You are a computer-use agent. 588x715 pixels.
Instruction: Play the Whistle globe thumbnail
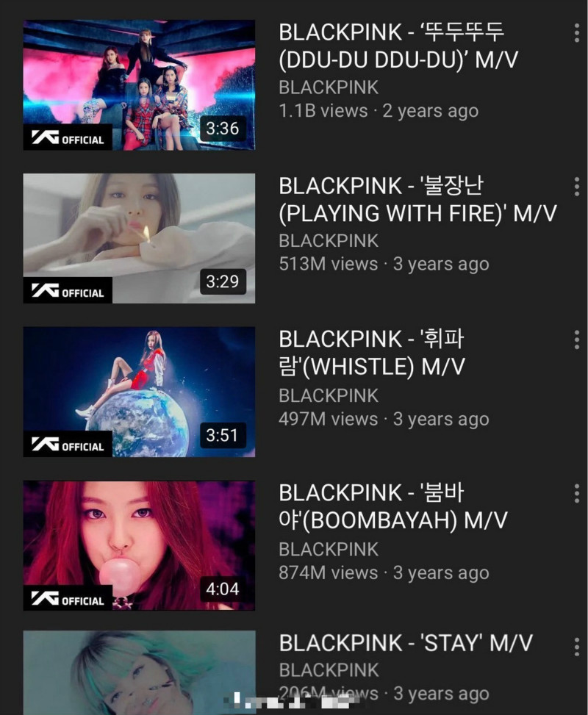(x=139, y=392)
